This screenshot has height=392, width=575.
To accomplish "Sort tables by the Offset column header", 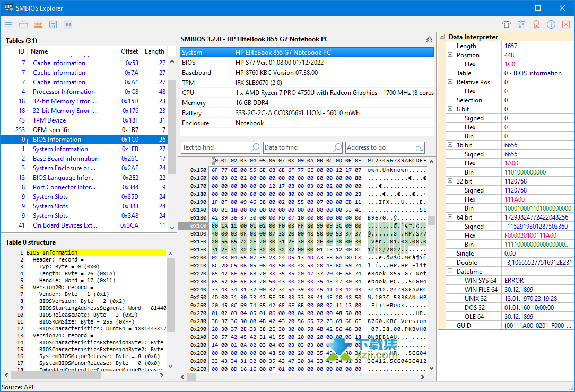I will 121,51.
